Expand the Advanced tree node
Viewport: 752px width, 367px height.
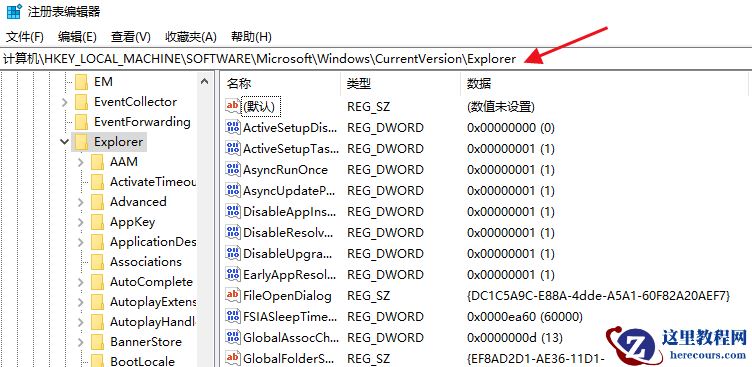pyautogui.click(x=81, y=202)
